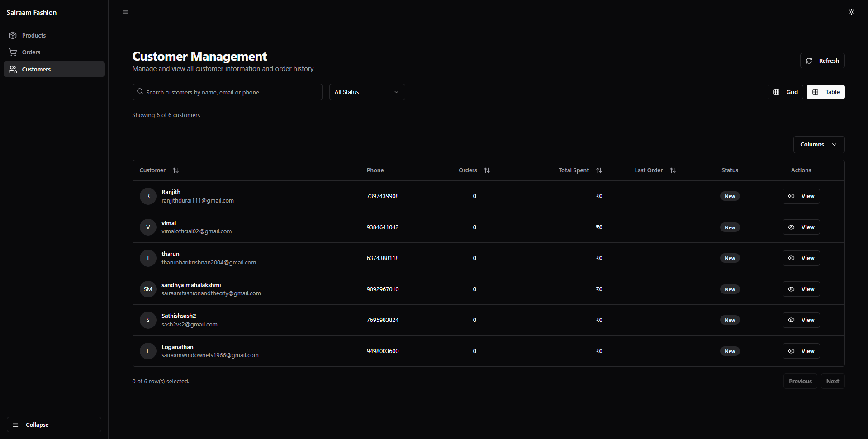Switch theme with the sun icon

(x=851, y=12)
